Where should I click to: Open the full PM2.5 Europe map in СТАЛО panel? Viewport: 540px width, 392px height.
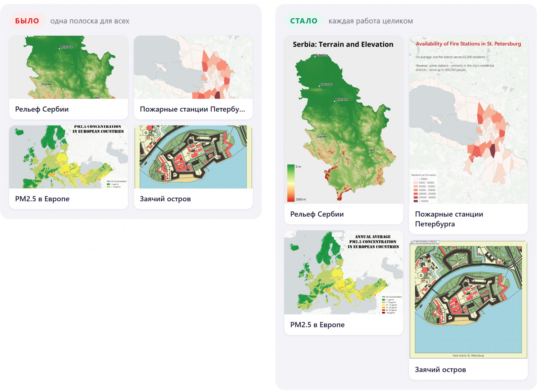(344, 272)
